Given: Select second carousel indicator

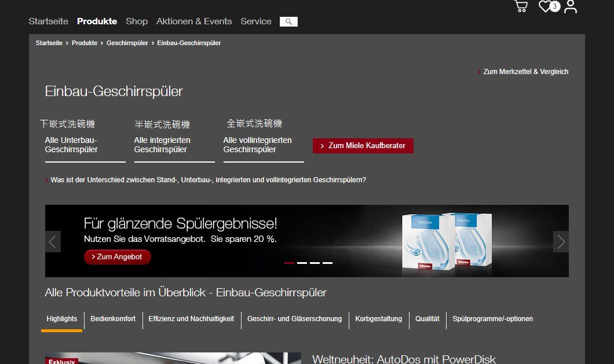Looking at the screenshot, I should pyautogui.click(x=302, y=263).
